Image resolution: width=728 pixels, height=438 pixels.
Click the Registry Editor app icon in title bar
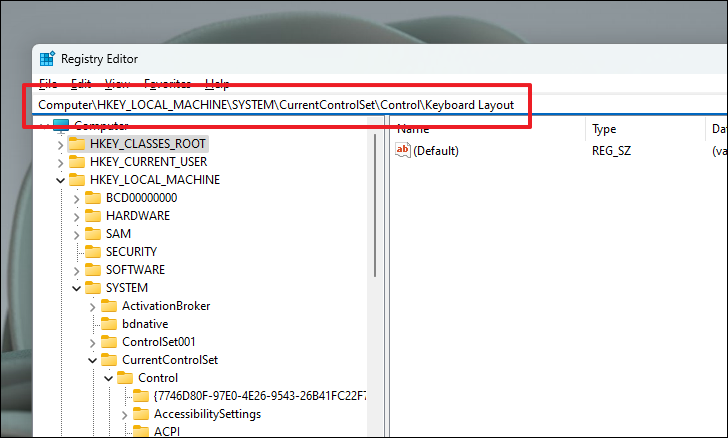click(47, 59)
